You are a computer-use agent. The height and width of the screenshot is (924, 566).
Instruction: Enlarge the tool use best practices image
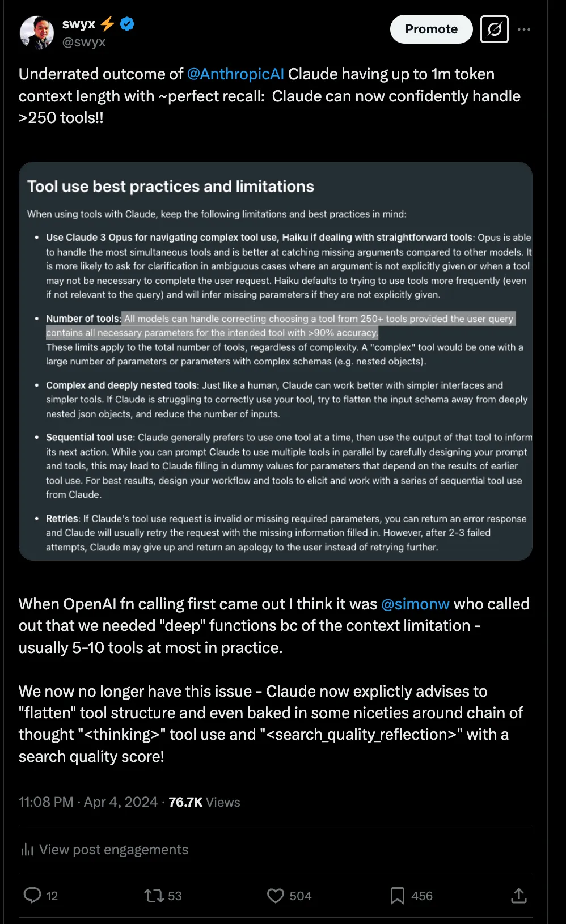pyautogui.click(x=276, y=361)
